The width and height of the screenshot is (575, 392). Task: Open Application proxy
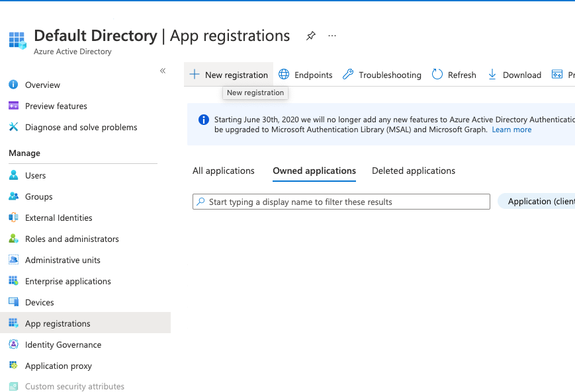[x=58, y=366]
